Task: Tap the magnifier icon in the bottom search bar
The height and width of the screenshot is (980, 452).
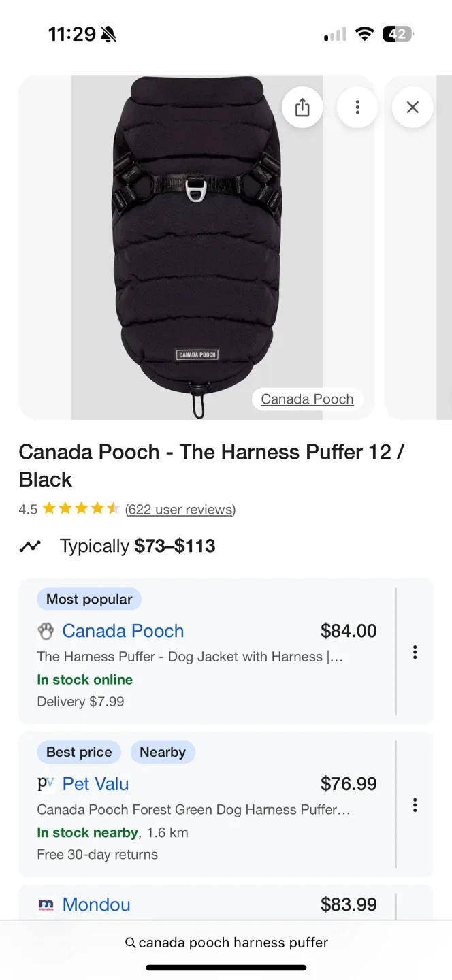Action: [129, 943]
